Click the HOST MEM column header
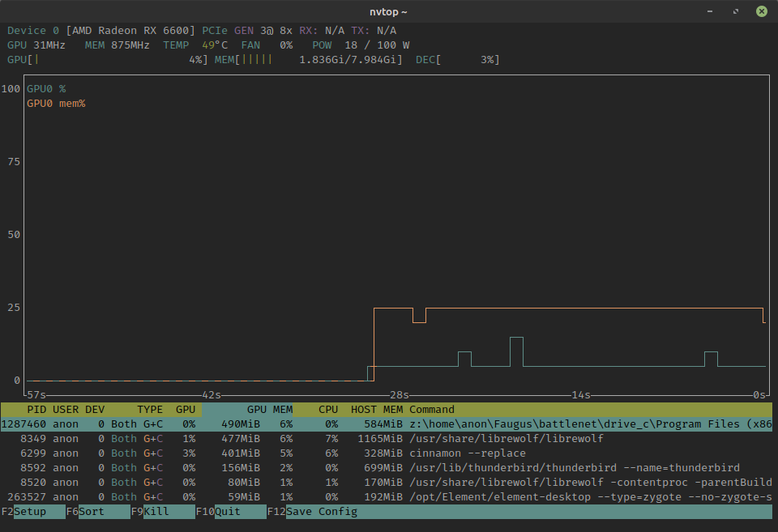The height and width of the screenshot is (532, 778). 377,410
